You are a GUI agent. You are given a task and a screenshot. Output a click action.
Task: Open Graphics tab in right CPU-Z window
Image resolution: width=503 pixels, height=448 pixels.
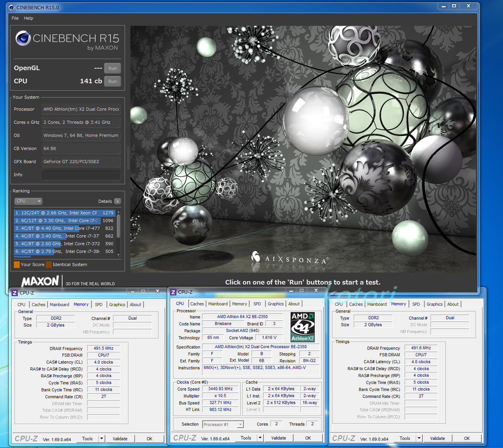click(435, 304)
